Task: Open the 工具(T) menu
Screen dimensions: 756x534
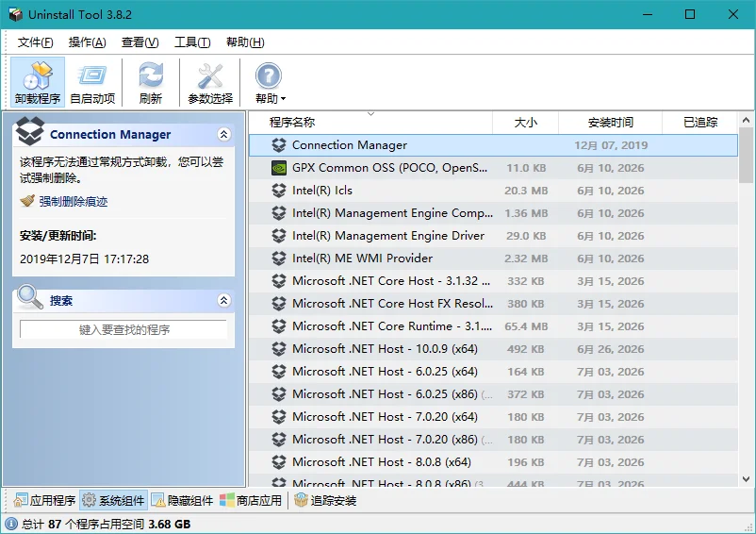Action: pyautogui.click(x=192, y=42)
